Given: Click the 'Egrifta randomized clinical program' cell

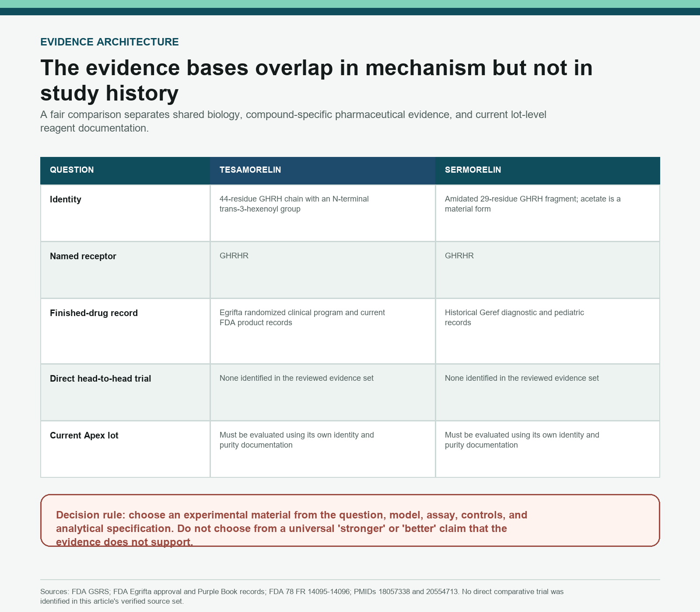Looking at the screenshot, I should pos(323,331).
